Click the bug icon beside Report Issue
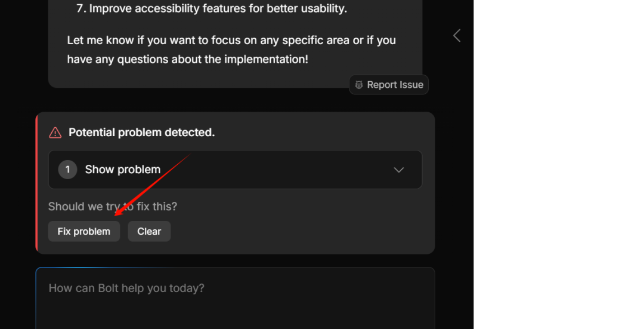644x329 pixels. click(x=359, y=85)
